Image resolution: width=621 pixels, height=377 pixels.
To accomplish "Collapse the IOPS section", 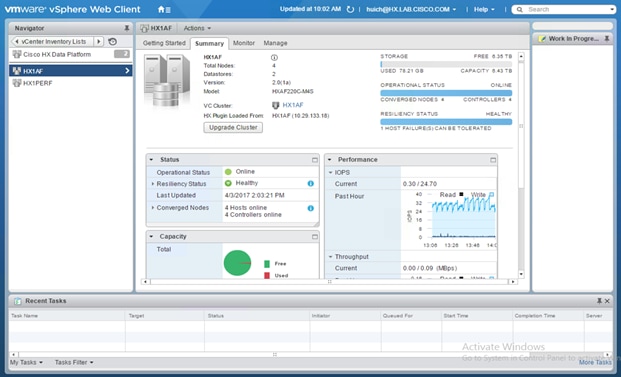I will pyautogui.click(x=331, y=173).
